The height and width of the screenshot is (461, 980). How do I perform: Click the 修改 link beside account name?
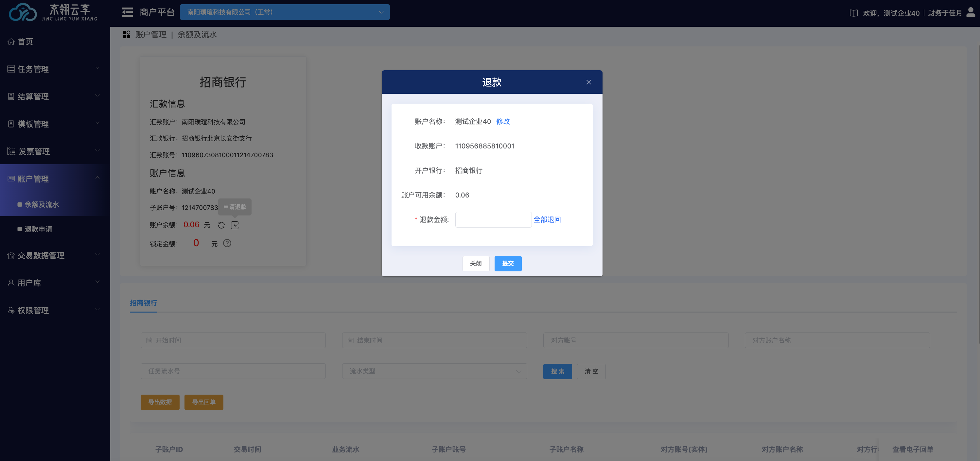click(502, 121)
